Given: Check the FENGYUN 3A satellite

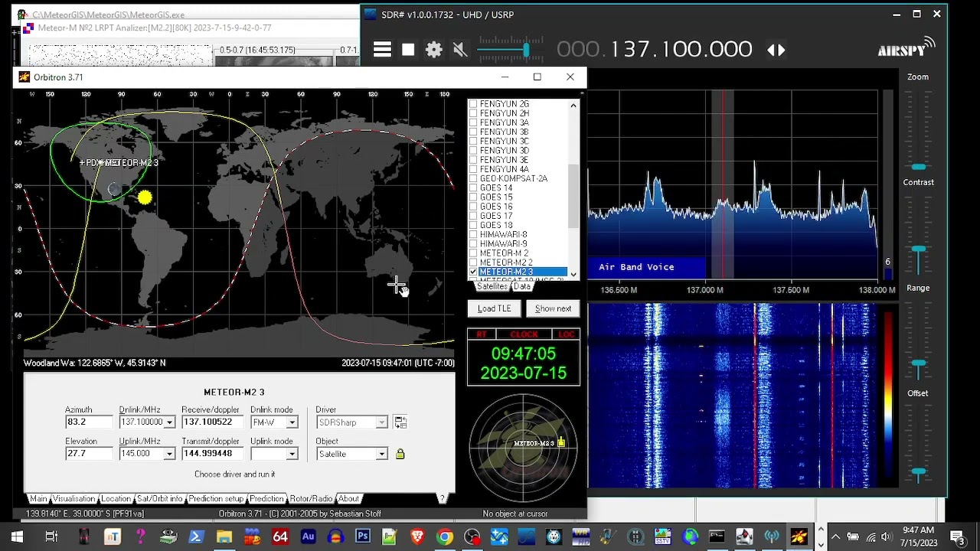Looking at the screenshot, I should tap(473, 122).
